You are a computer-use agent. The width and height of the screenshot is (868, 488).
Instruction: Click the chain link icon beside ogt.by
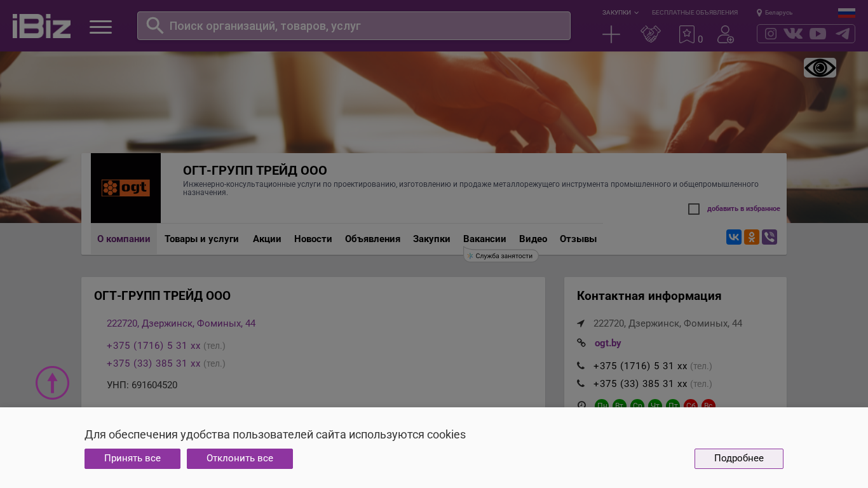pyautogui.click(x=581, y=343)
